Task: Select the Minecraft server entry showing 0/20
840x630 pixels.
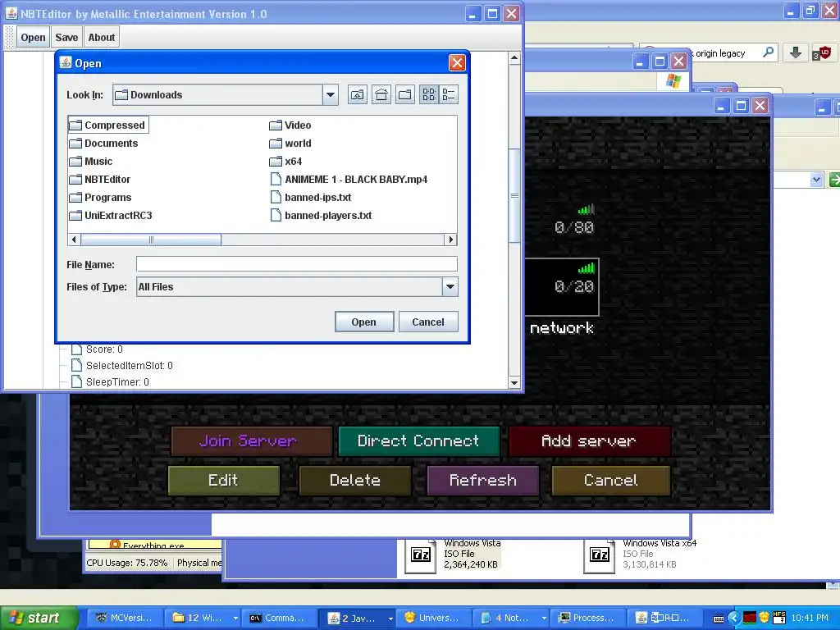Action: click(x=561, y=287)
